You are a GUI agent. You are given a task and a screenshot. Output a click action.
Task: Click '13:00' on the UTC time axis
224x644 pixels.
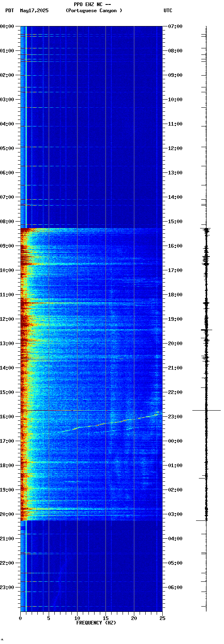click(x=175, y=173)
